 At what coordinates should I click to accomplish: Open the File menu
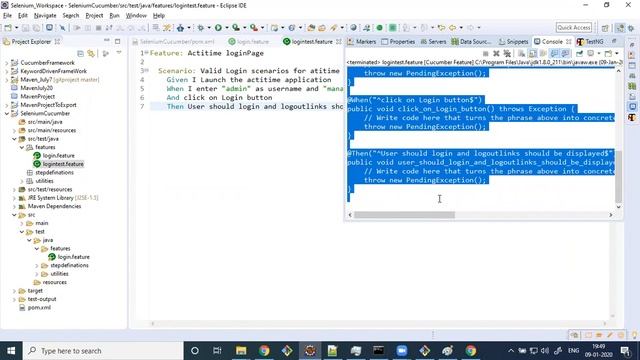(7, 16)
